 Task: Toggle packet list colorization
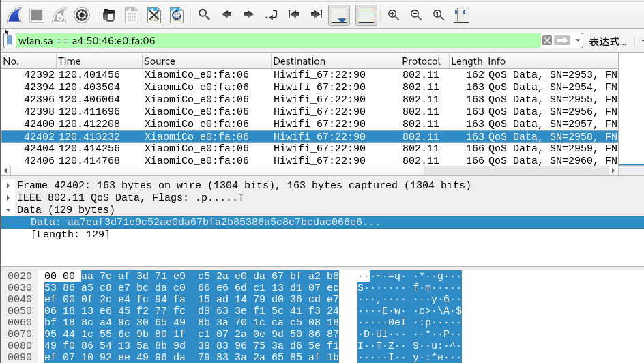click(366, 15)
